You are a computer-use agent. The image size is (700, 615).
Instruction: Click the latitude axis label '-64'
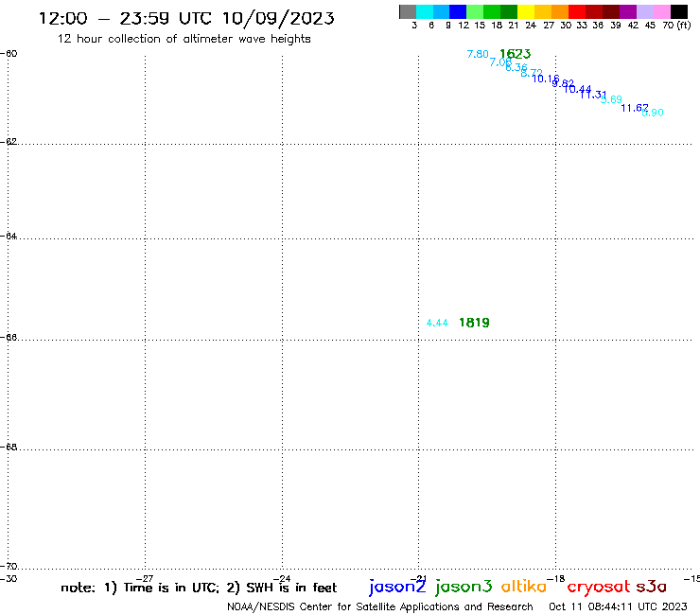tap(9, 236)
